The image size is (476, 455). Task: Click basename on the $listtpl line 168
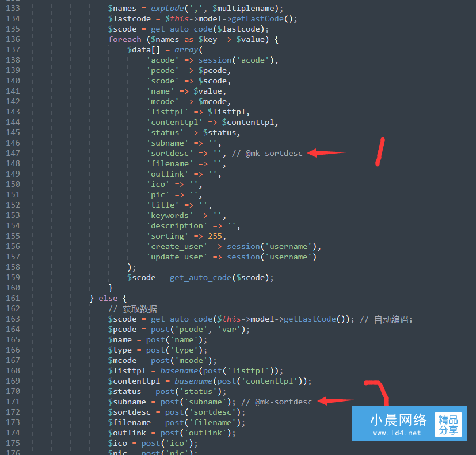point(179,371)
